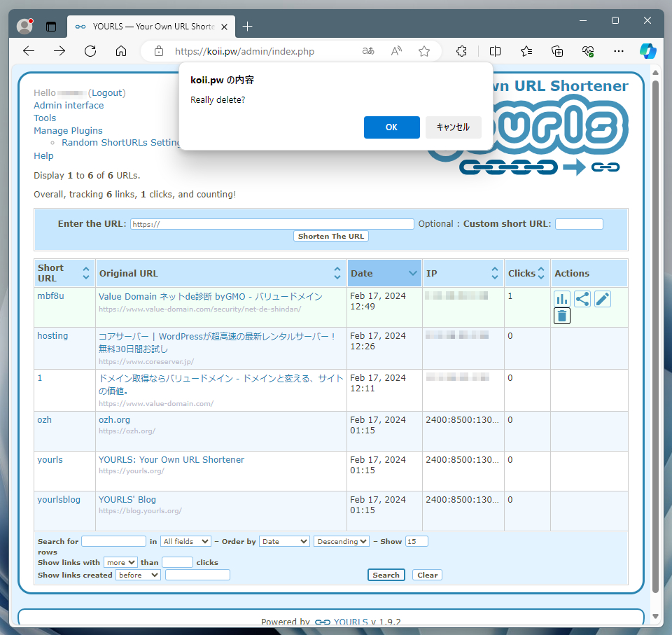View site information lock icon

click(x=159, y=51)
